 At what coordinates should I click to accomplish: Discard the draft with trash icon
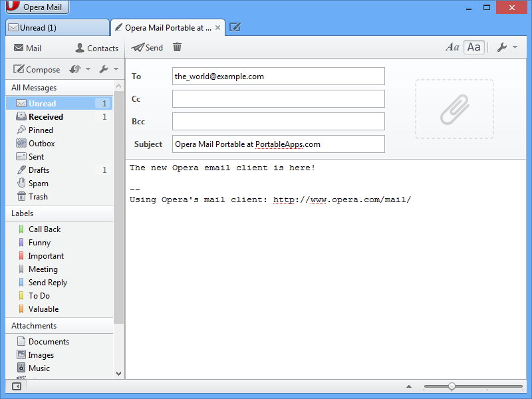tap(177, 47)
